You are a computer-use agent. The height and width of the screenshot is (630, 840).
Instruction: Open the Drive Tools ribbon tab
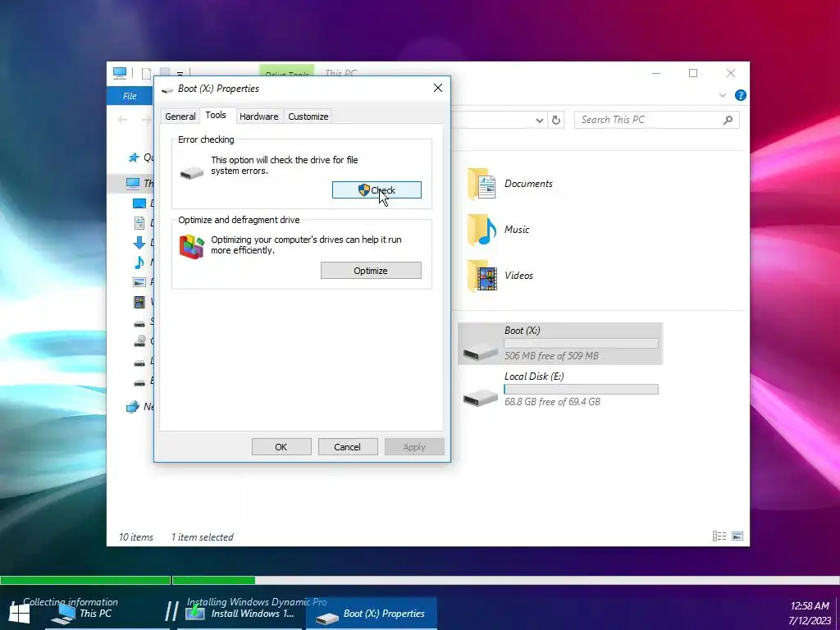point(286,72)
